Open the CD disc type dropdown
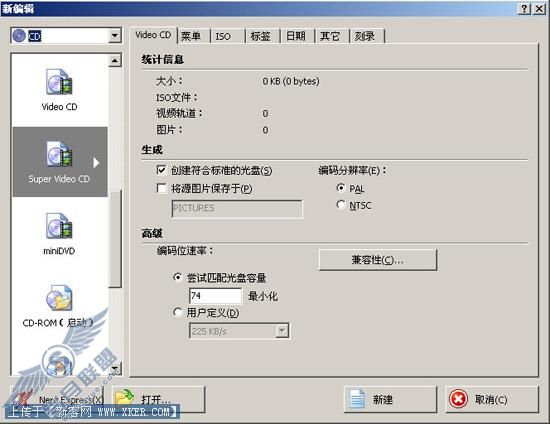The width and height of the screenshot is (550, 424). [114, 35]
